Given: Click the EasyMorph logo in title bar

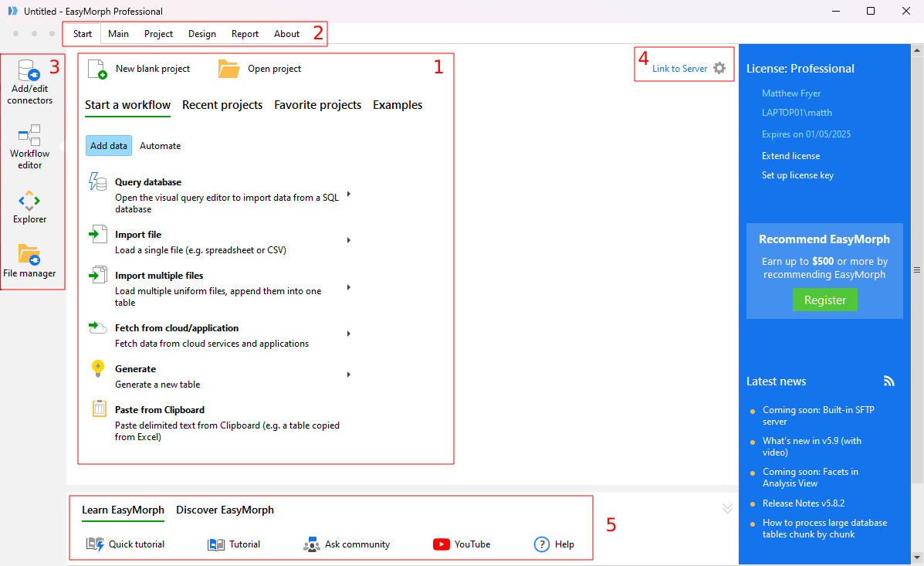Looking at the screenshot, I should (12, 12).
